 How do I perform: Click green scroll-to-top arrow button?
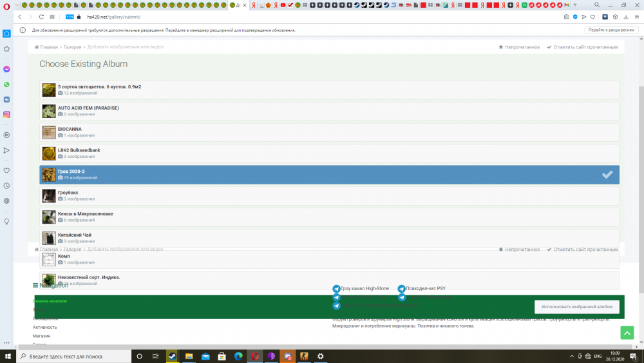(x=627, y=333)
